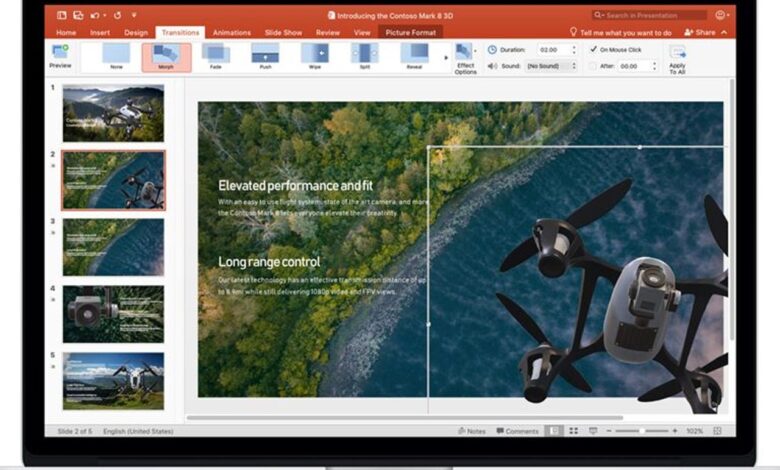Select slide 3 thumbnail
The width and height of the screenshot is (780, 470).
click(113, 247)
